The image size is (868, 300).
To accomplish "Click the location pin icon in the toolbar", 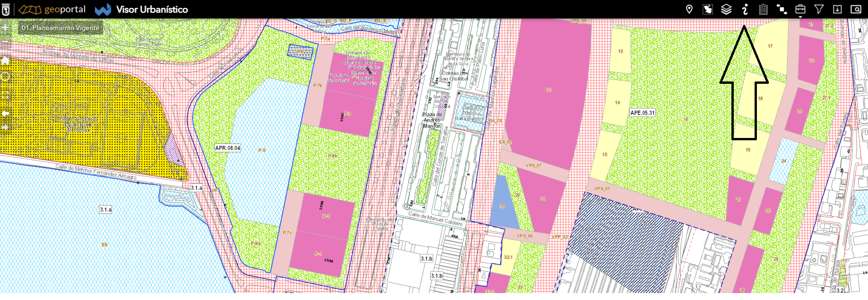I will click(689, 9).
